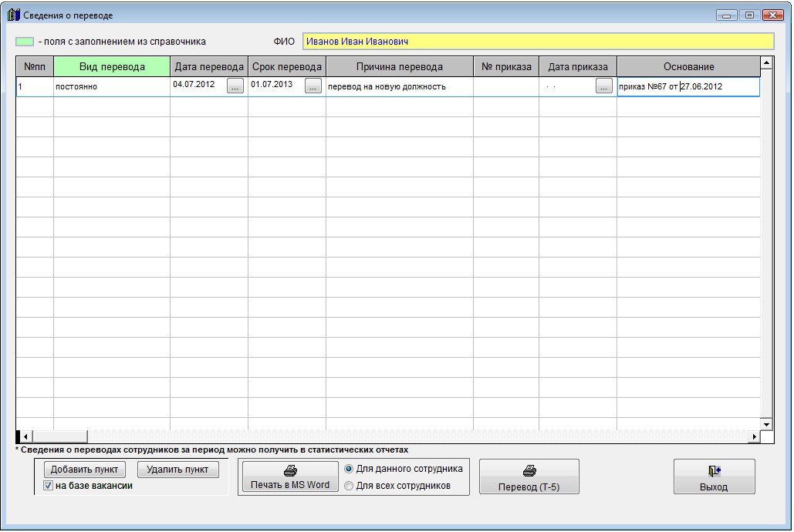
Task: Click the Основание cell 'приказ №67 от 27.06.2012'
Action: pos(688,86)
